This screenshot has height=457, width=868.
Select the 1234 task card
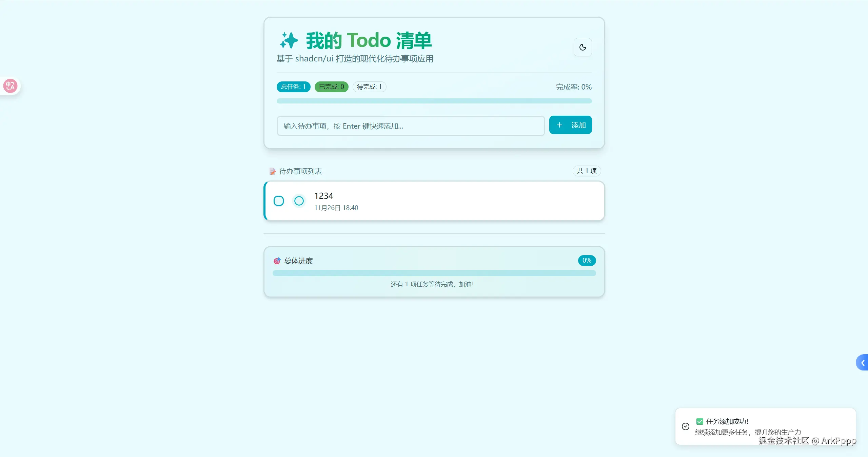[x=434, y=201]
